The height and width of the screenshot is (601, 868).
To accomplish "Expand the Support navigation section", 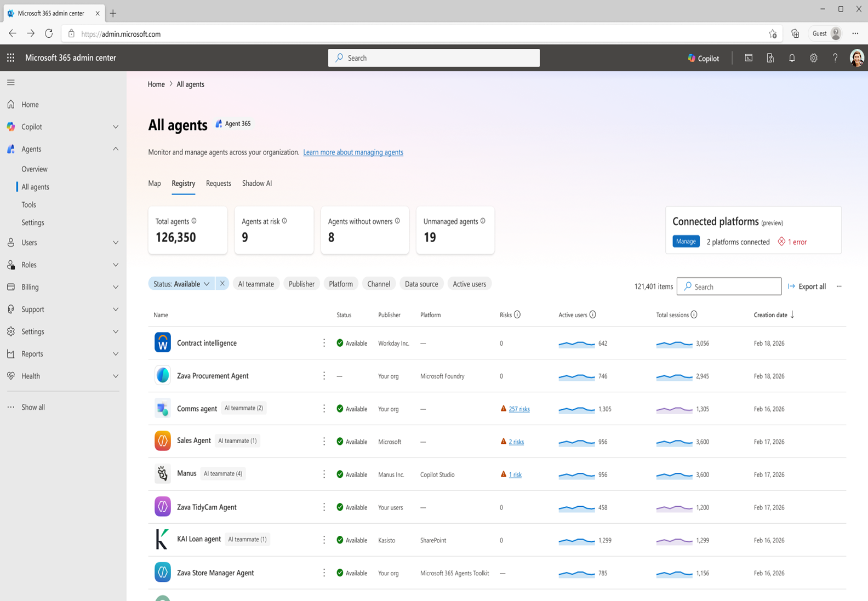I will [x=116, y=310].
